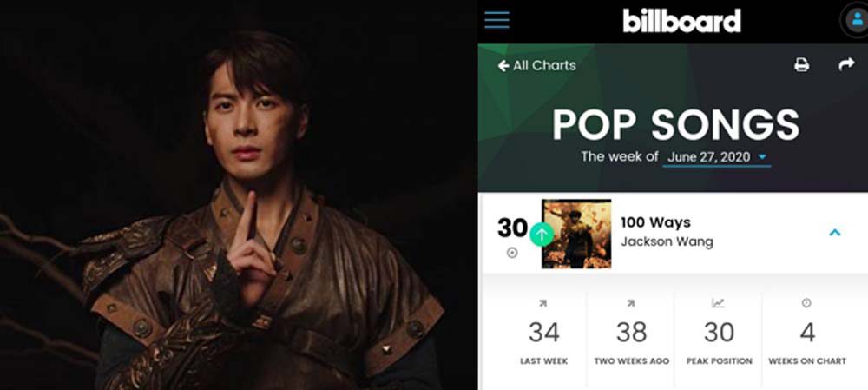Image resolution: width=868 pixels, height=390 pixels.
Task: Click the Two Weeks Ago 38 stat
Action: 632,332
